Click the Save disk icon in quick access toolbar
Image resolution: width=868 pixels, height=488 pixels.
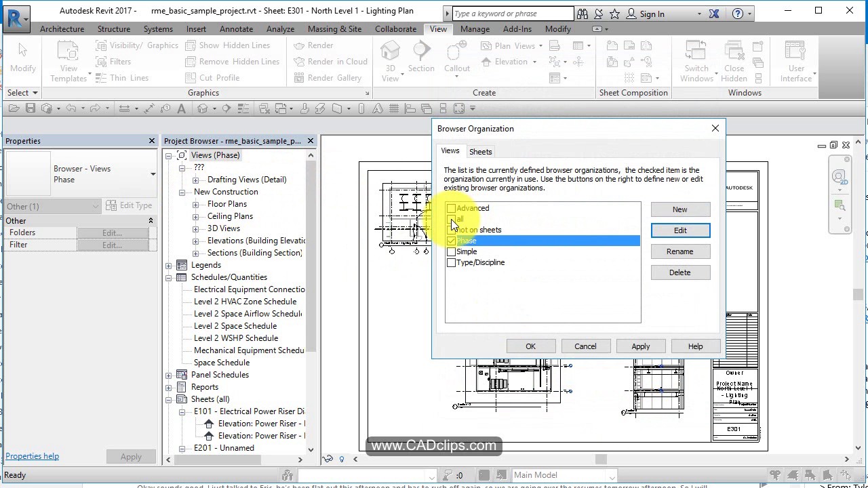[x=31, y=108]
